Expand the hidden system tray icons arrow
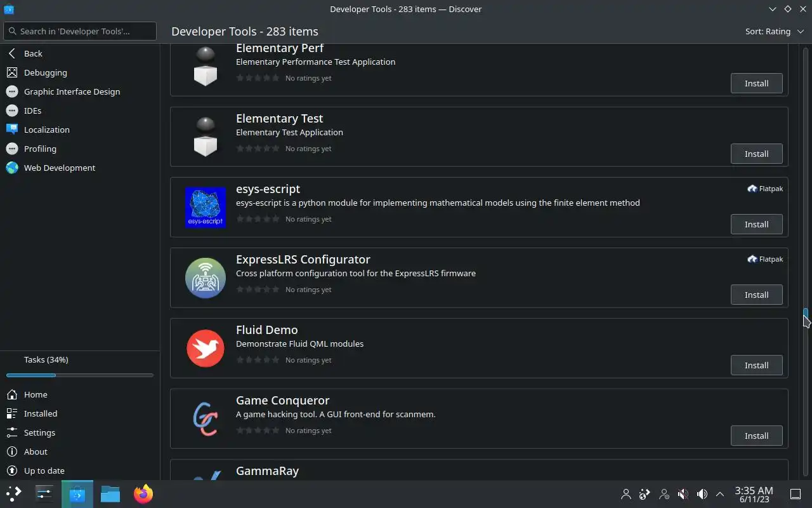This screenshot has width=812, height=508. 720,494
